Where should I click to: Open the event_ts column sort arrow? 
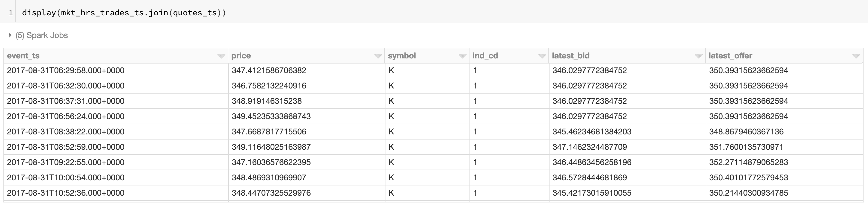click(221, 56)
